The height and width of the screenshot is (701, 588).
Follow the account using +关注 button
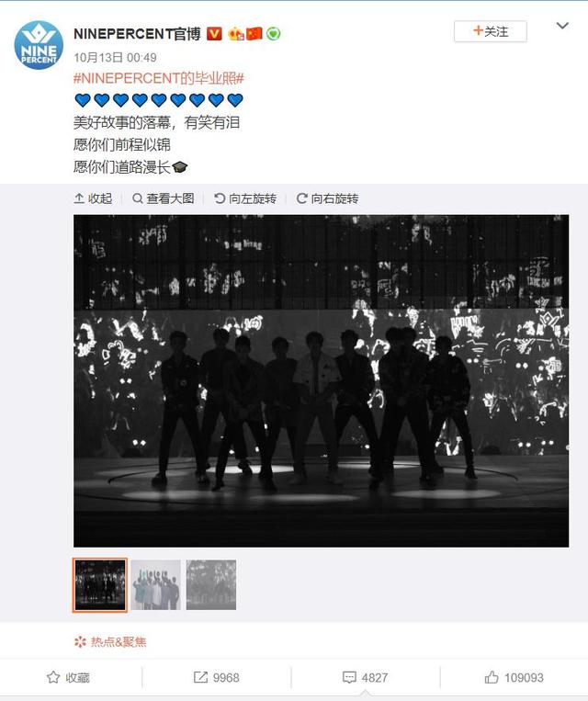pos(490,31)
